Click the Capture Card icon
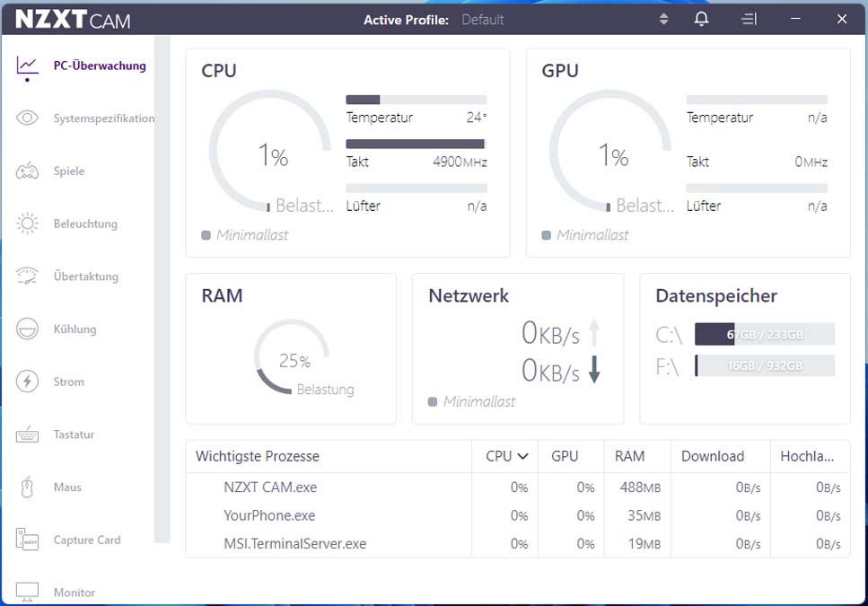Viewport: 868px width, 606px height. point(27,539)
